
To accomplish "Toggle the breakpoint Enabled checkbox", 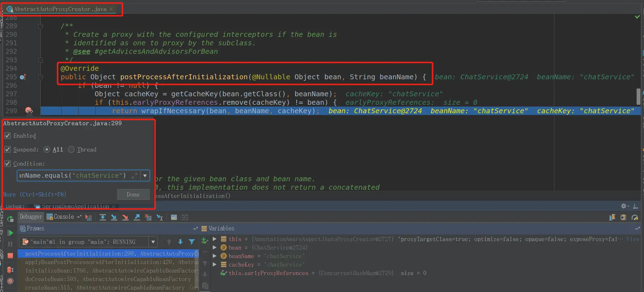I will click(7, 136).
